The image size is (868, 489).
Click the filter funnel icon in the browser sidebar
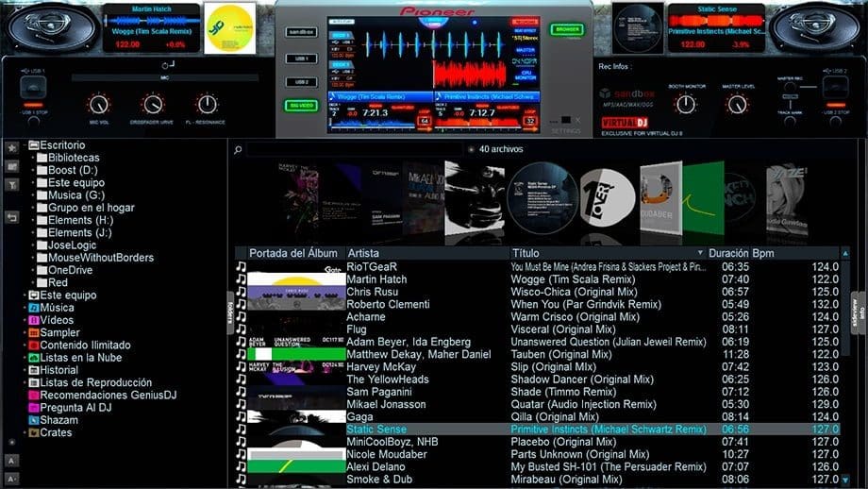pyautogui.click(x=11, y=185)
